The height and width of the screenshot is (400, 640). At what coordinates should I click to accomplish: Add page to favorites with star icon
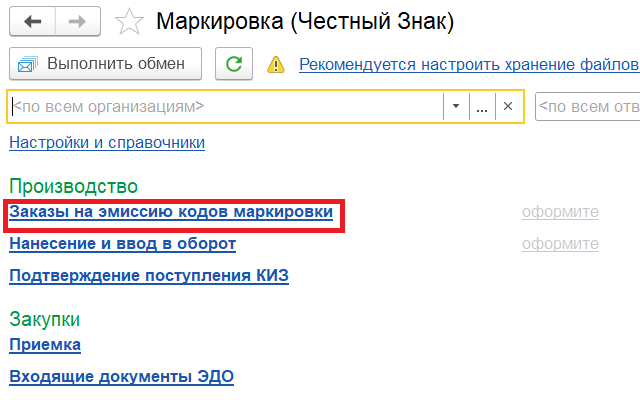129,21
